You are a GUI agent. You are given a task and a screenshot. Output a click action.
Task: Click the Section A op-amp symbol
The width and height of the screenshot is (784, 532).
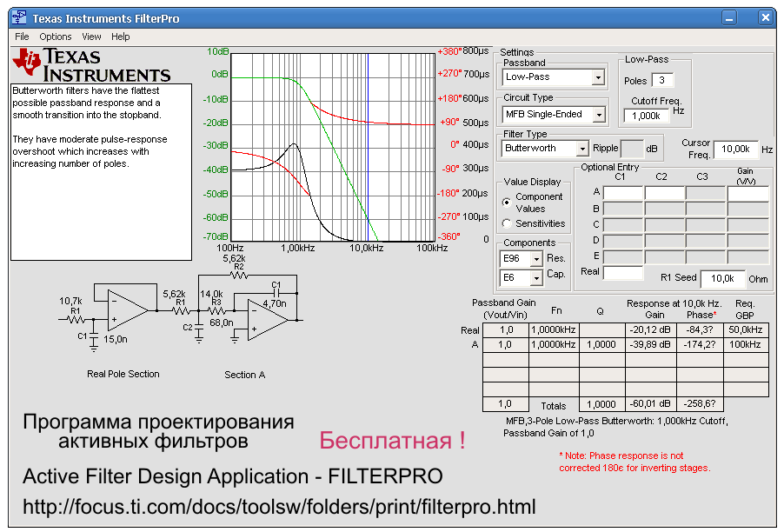click(268, 319)
